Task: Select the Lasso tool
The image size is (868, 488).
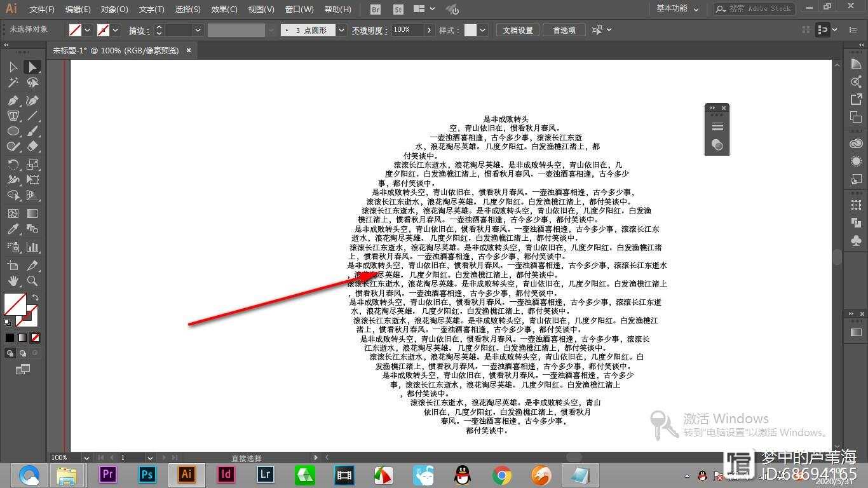Action: [32, 83]
